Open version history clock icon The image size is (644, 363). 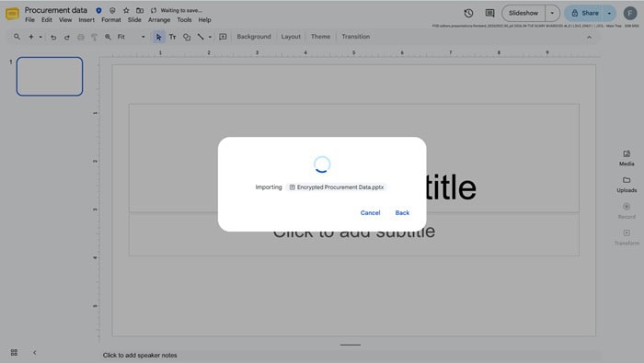(468, 13)
